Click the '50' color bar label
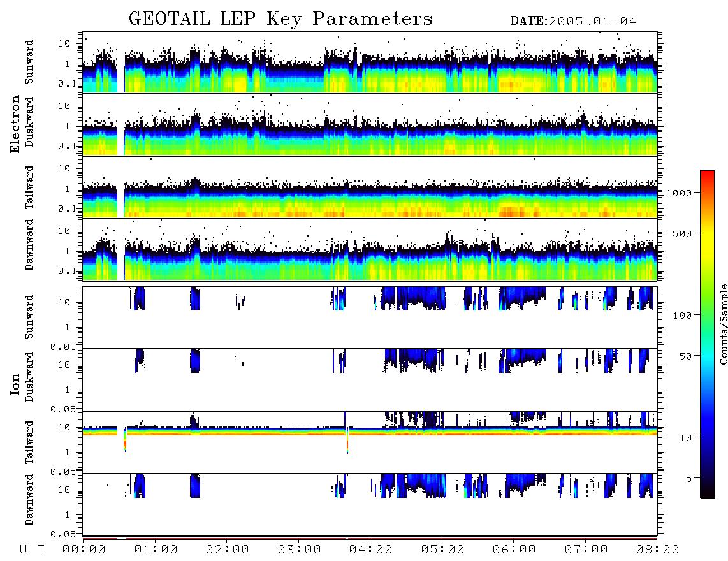The width and height of the screenshot is (728, 561). click(685, 356)
